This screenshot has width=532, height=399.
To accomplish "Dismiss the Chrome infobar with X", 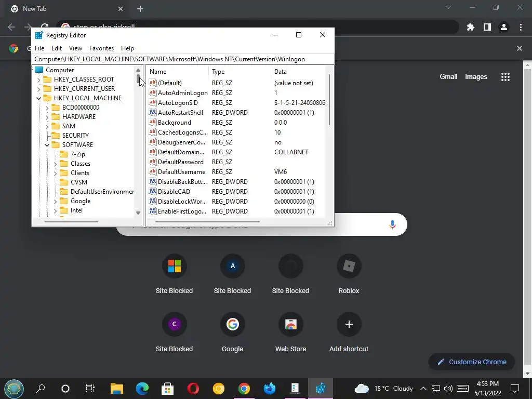I will [x=520, y=48].
